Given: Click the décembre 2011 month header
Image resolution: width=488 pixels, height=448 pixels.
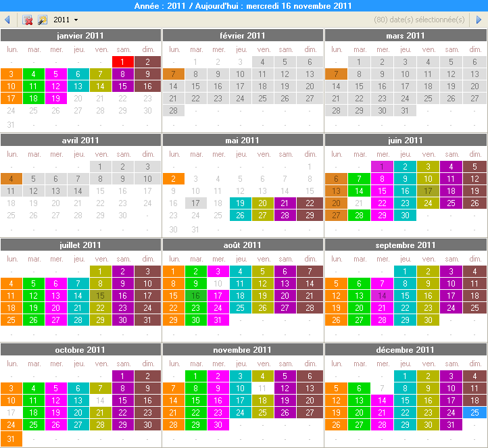Looking at the screenshot, I should [x=406, y=350].
